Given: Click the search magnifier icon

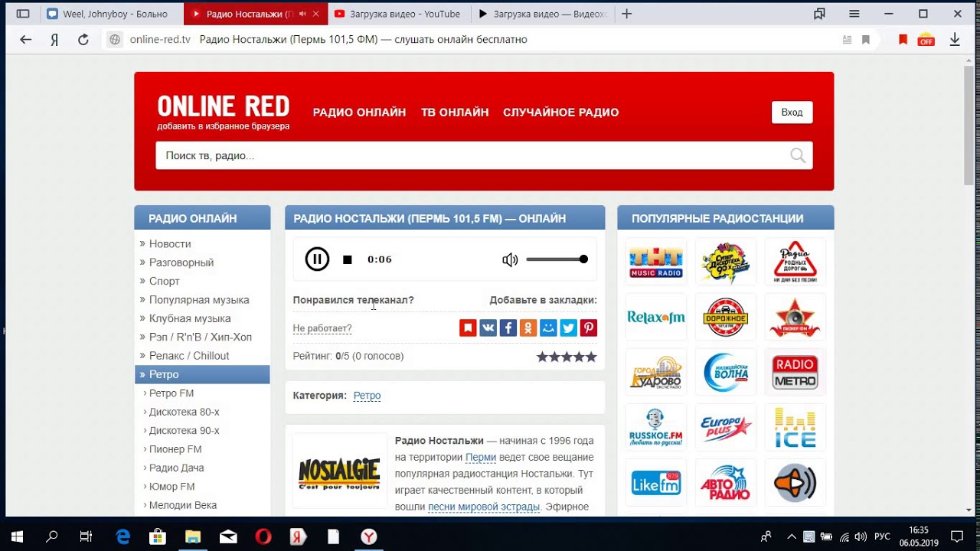Looking at the screenshot, I should (798, 156).
